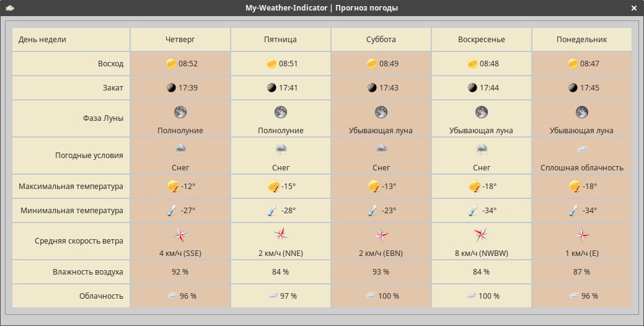
Task: Click the Снег label under Пятница
Action: (281, 167)
